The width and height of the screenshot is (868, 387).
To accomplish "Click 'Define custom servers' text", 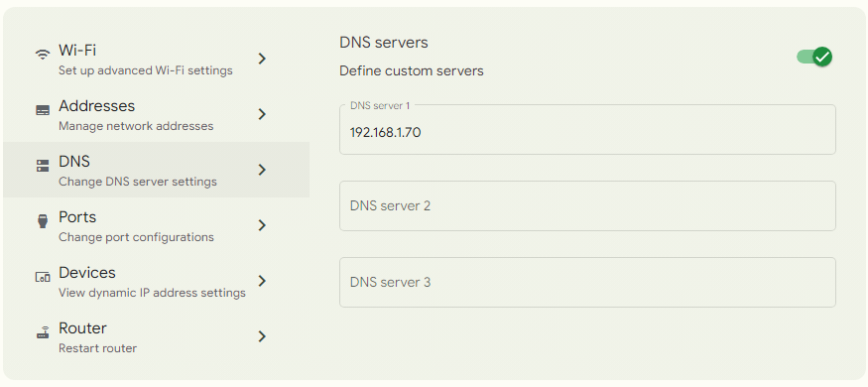I will point(412,70).
